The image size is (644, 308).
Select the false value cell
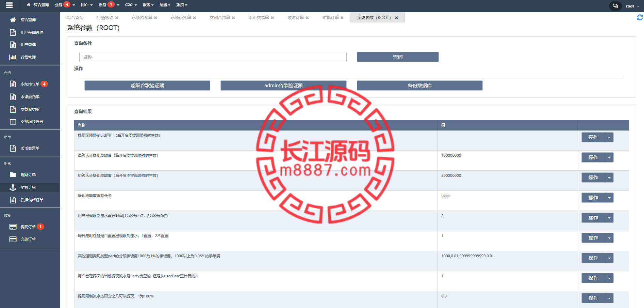(x=445, y=196)
